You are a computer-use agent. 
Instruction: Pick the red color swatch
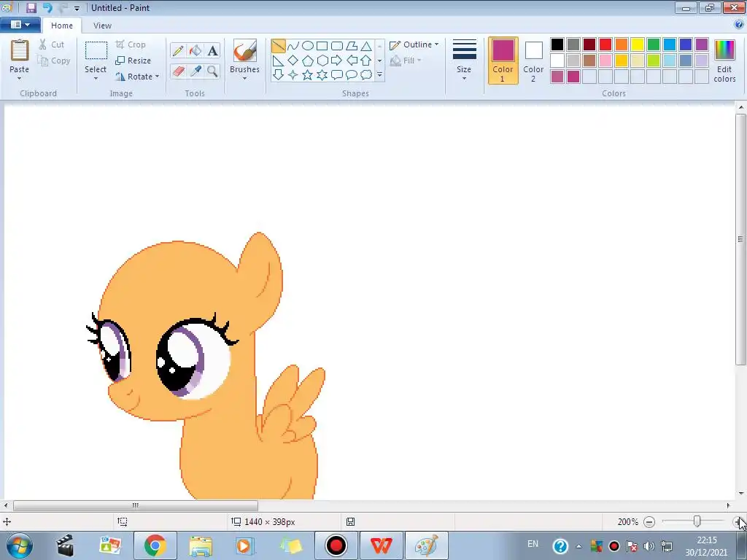pyautogui.click(x=605, y=44)
